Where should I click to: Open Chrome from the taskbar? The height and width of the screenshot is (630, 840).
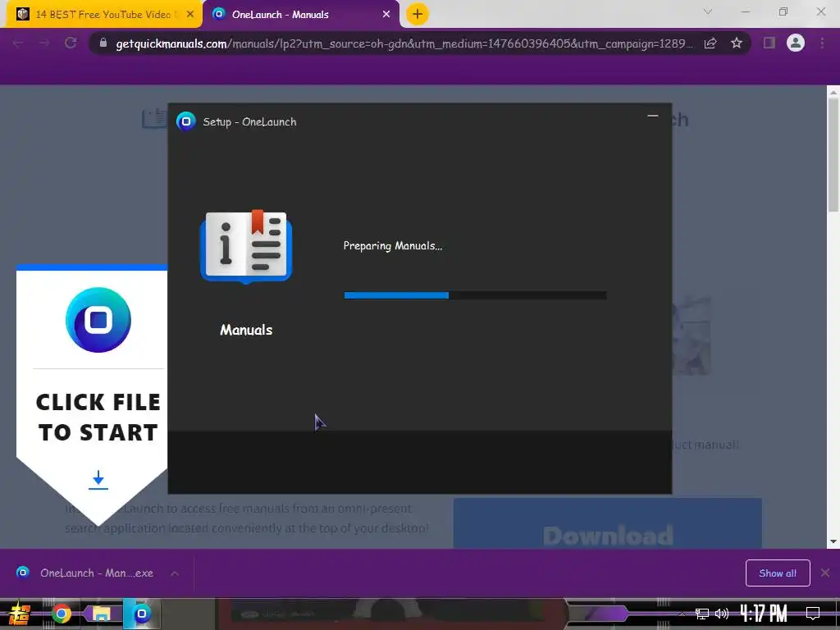[x=62, y=614]
